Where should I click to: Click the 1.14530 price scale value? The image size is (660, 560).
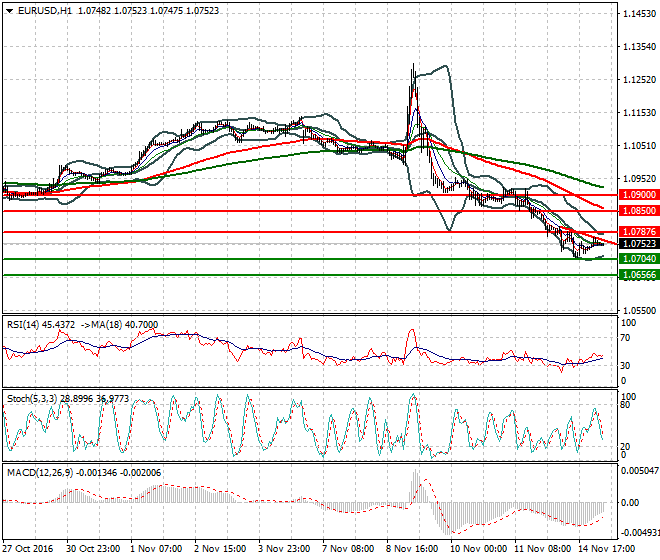coord(639,14)
